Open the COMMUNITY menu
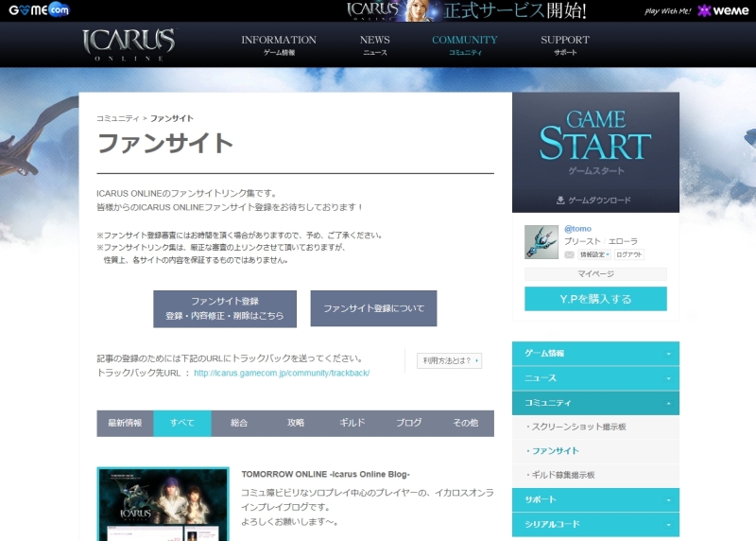756x541 pixels. pyautogui.click(x=465, y=44)
